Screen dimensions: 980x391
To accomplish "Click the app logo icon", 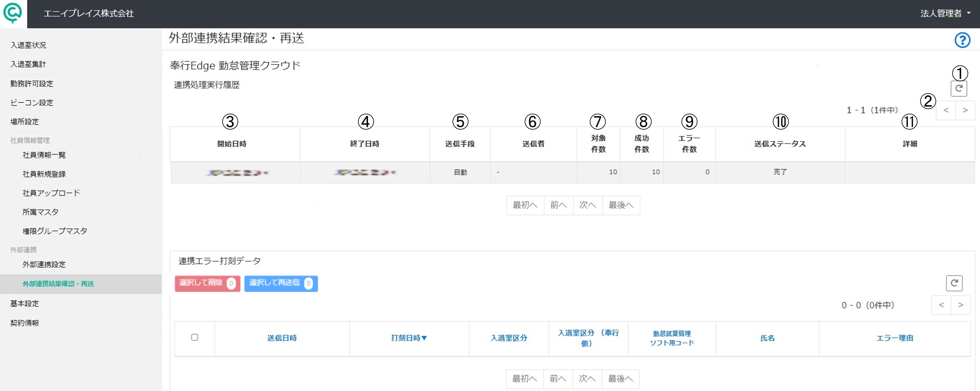I will 13,13.
